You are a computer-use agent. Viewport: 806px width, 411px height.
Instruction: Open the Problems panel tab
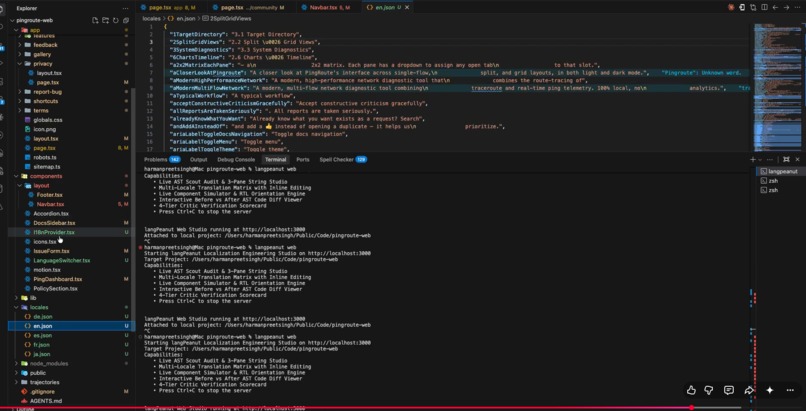[162, 160]
